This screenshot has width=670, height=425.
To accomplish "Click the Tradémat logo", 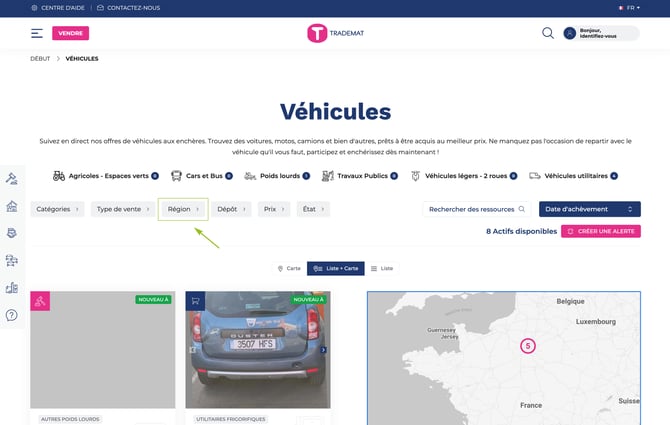I will [x=335, y=33].
